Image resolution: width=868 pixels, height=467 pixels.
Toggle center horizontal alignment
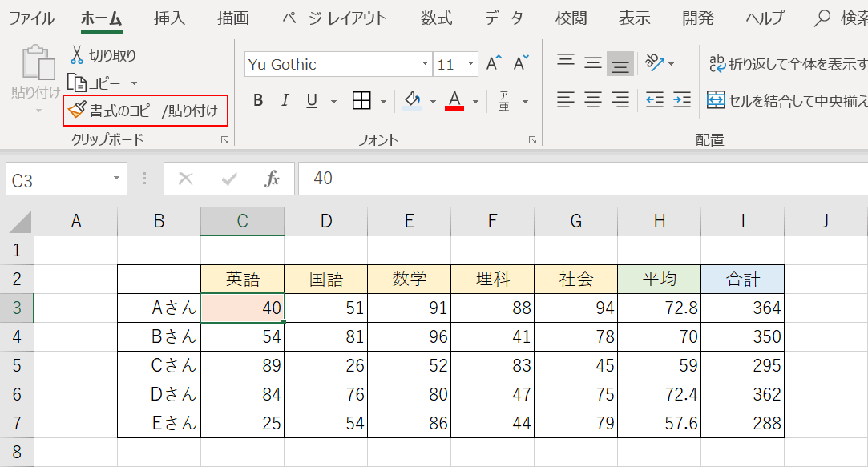tap(592, 100)
